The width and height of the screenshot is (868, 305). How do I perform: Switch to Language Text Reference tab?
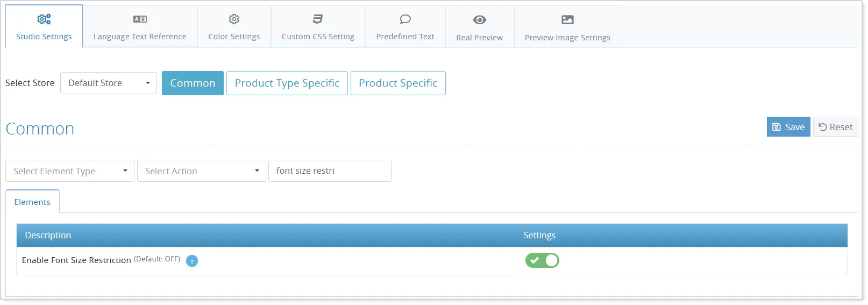tap(140, 26)
